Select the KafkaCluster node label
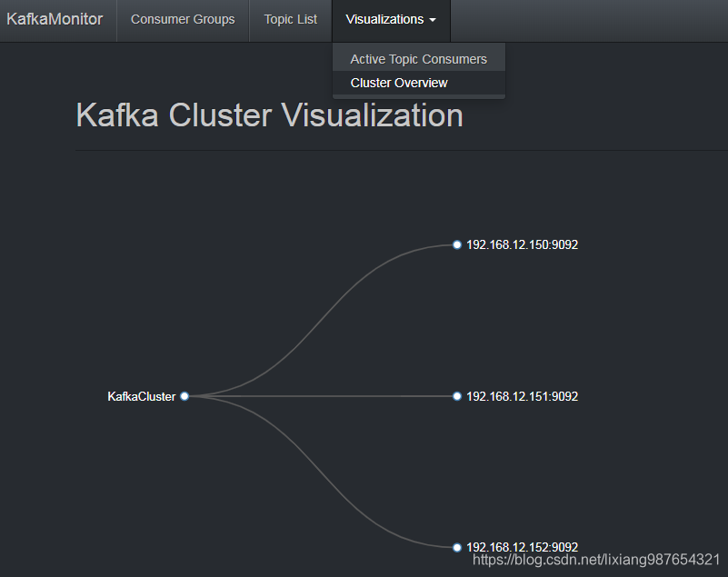This screenshot has height=577, width=728. pos(142,396)
